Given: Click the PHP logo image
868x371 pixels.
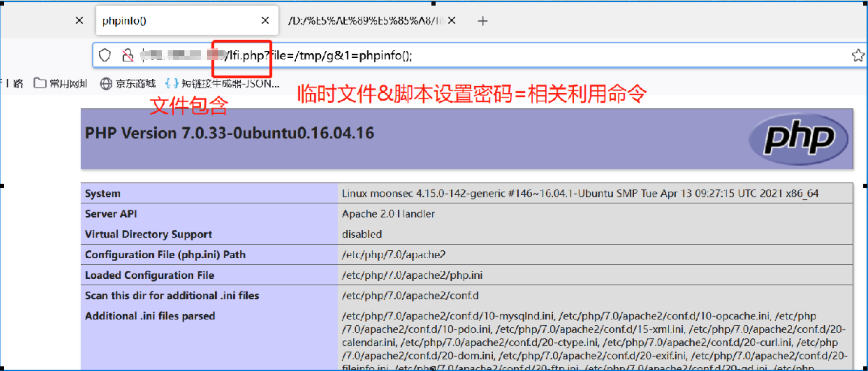Looking at the screenshot, I should 799,139.
